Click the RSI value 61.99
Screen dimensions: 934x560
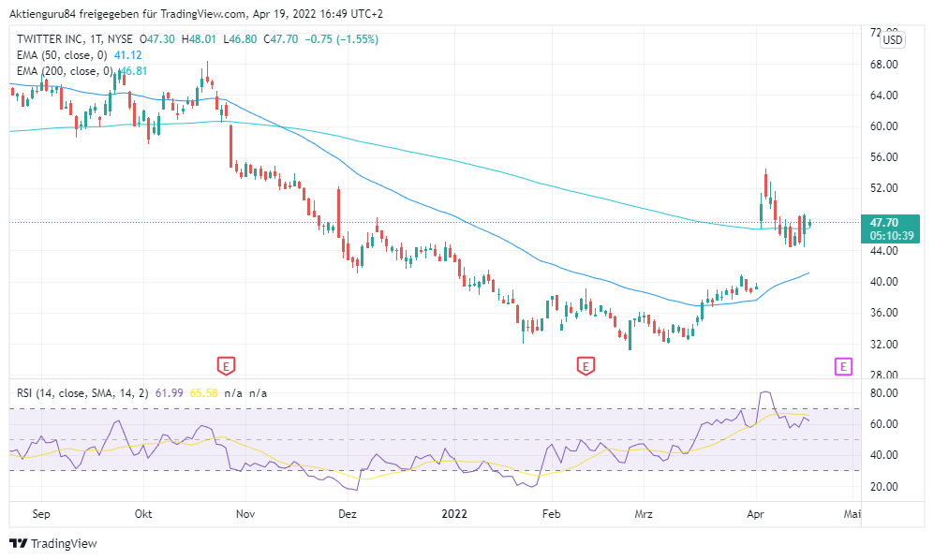[x=170, y=393]
